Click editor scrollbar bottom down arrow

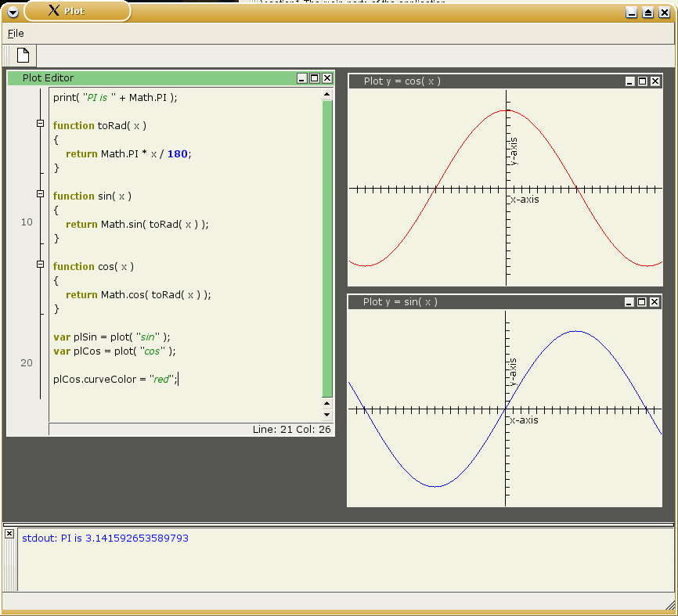click(327, 415)
